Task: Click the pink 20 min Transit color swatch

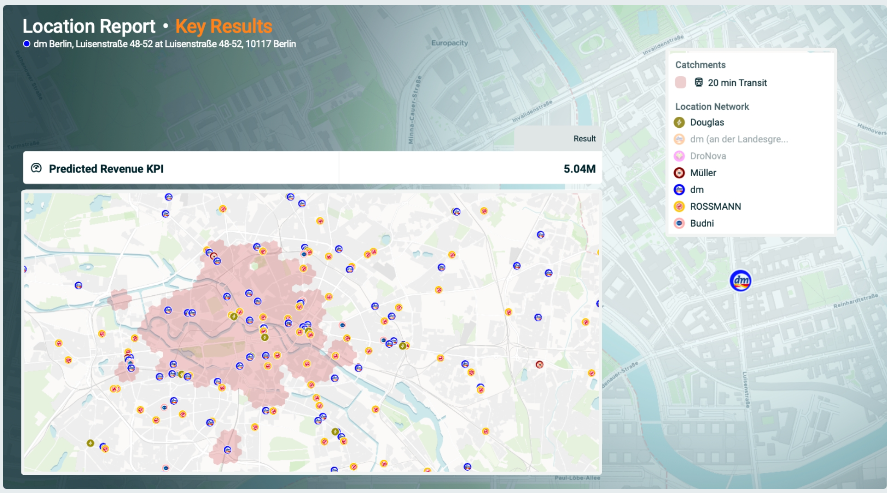Action: point(681,83)
